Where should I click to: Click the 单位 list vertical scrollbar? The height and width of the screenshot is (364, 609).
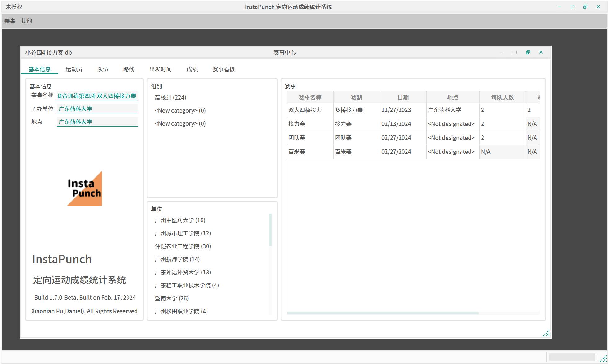coord(270,229)
